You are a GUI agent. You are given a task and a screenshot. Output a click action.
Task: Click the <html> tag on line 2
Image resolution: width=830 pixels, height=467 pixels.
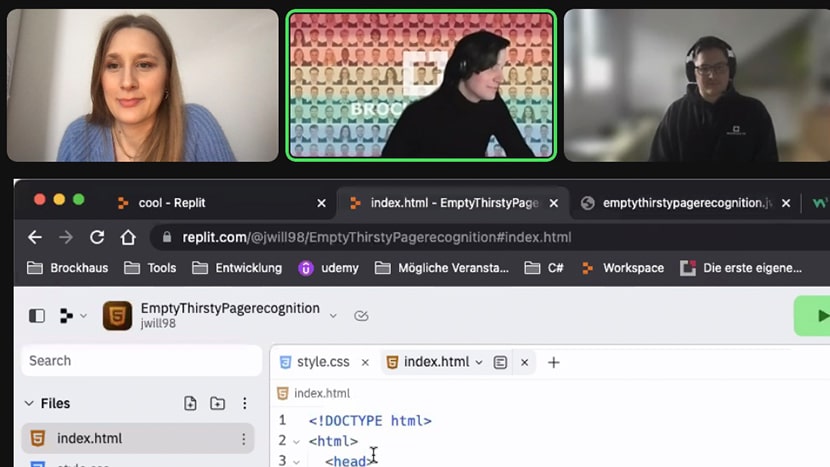[333, 441]
